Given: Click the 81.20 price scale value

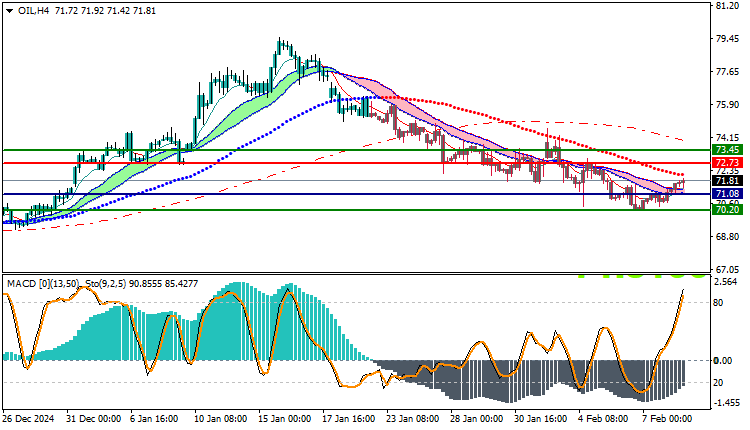Looking at the screenshot, I should (x=728, y=6).
